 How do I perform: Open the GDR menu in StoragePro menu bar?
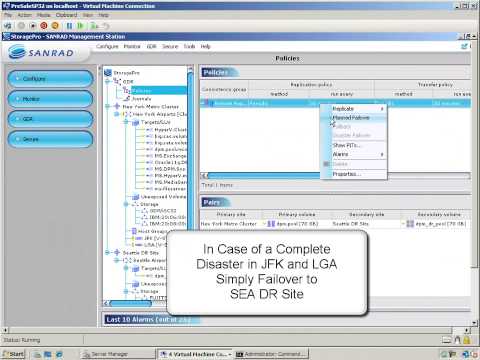click(x=151, y=46)
